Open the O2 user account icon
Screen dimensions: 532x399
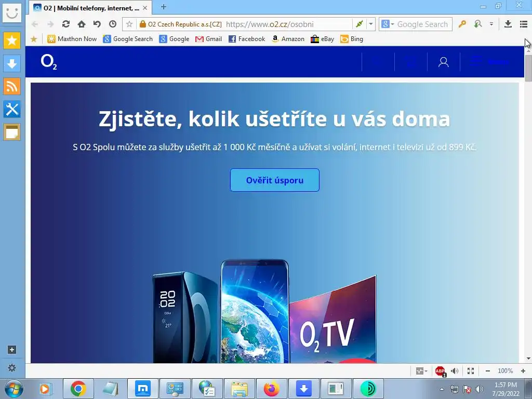tap(444, 62)
